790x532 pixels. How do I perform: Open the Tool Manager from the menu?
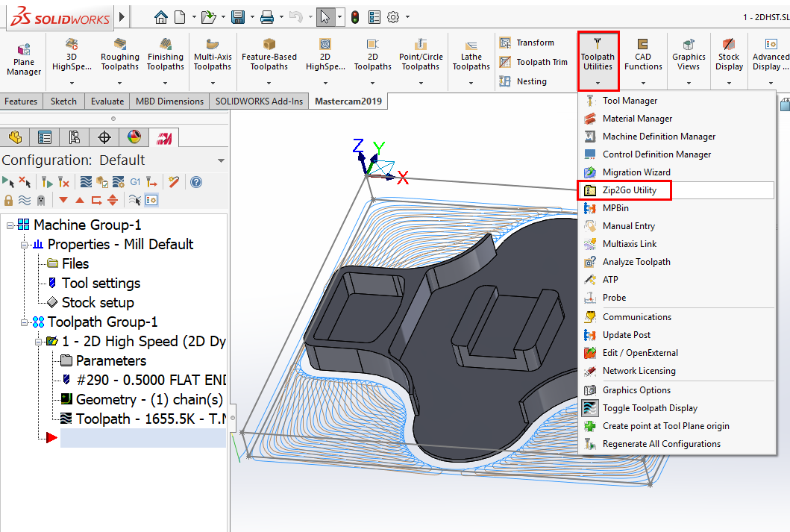(630, 101)
